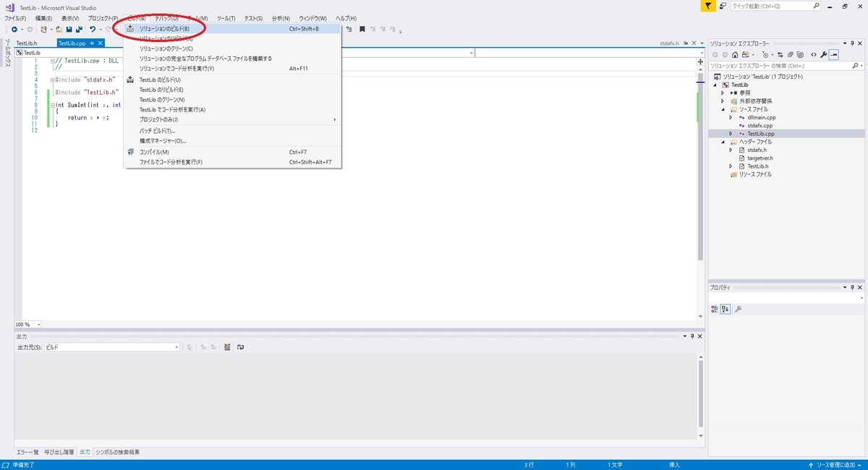Screen dimensions: 868x470
Task: Open the stdafx.h preview tab
Action: (669, 43)
